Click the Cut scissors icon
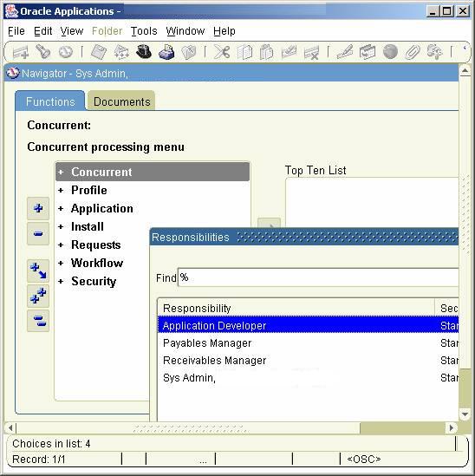The width and height of the screenshot is (475, 476). [x=222, y=52]
